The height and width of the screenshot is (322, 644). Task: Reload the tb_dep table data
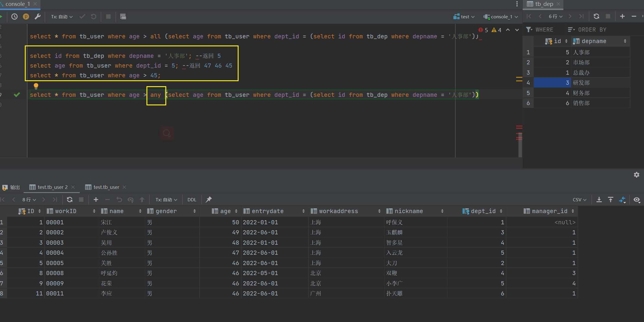click(596, 17)
